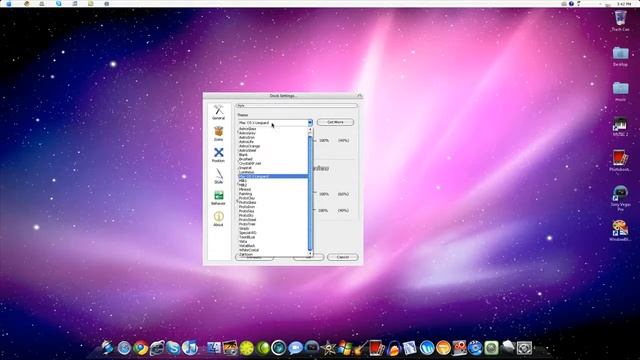The image size is (640, 360).
Task: Click the Apple menu in top bar
Action: coord(9,3)
